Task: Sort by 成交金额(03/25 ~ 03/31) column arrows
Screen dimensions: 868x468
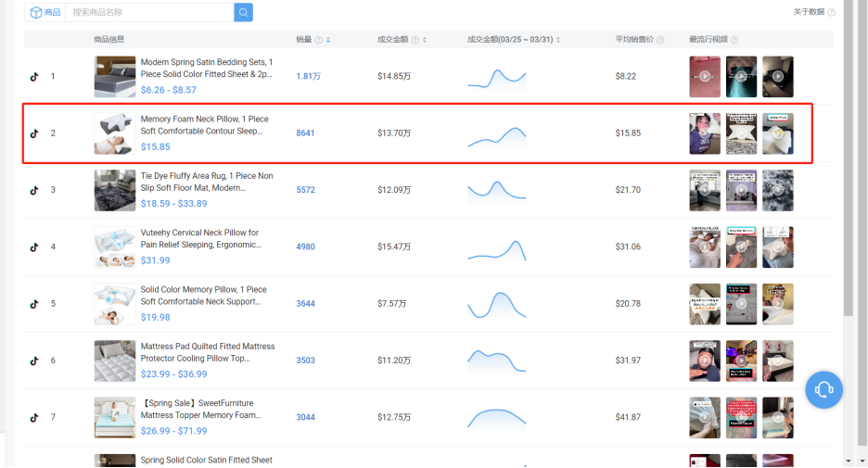Action: point(558,40)
